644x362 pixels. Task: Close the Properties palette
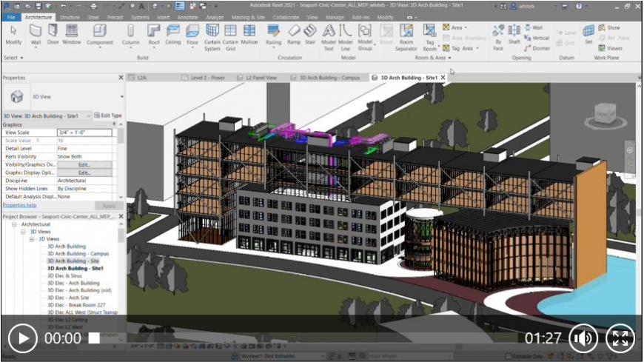(x=121, y=77)
